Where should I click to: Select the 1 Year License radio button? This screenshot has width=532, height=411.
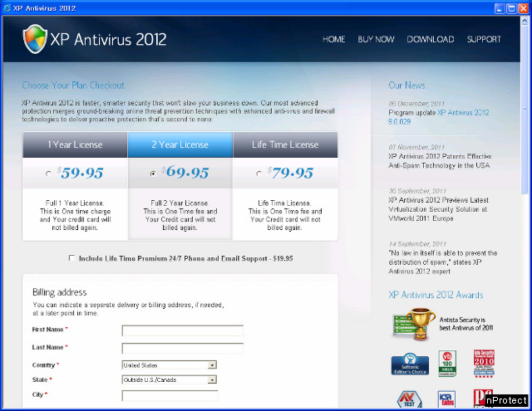[x=48, y=174]
